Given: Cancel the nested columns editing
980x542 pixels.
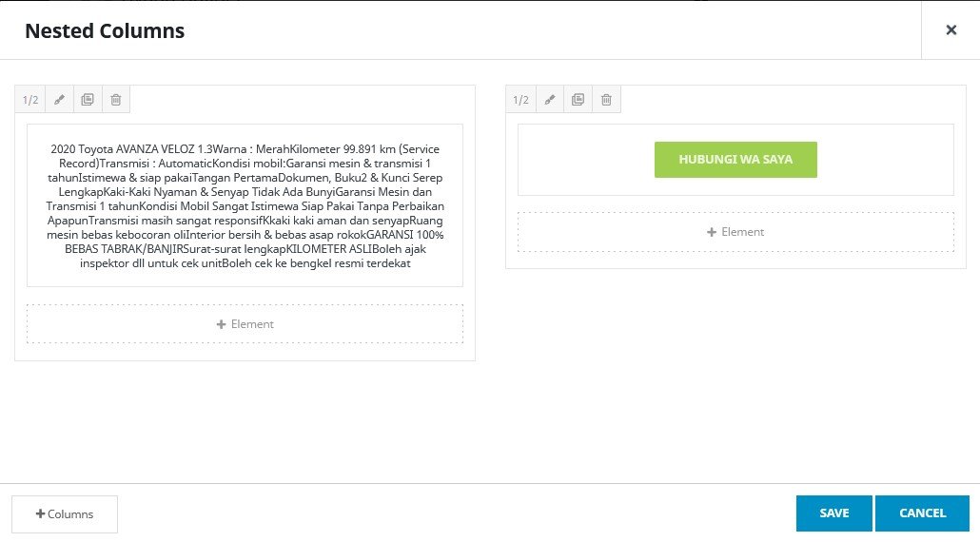Looking at the screenshot, I should point(922,513).
